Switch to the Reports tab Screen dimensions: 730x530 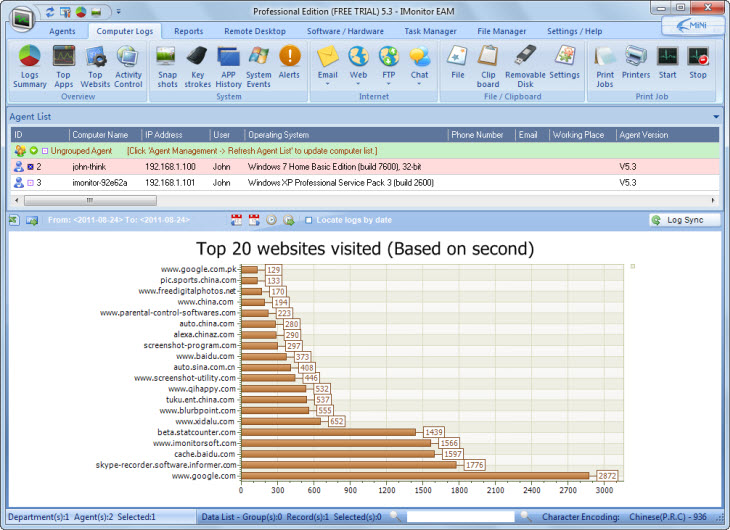click(x=188, y=32)
